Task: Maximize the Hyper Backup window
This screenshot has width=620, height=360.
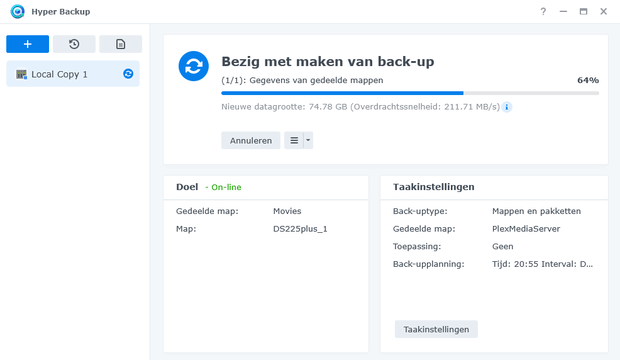Action: pyautogui.click(x=583, y=11)
